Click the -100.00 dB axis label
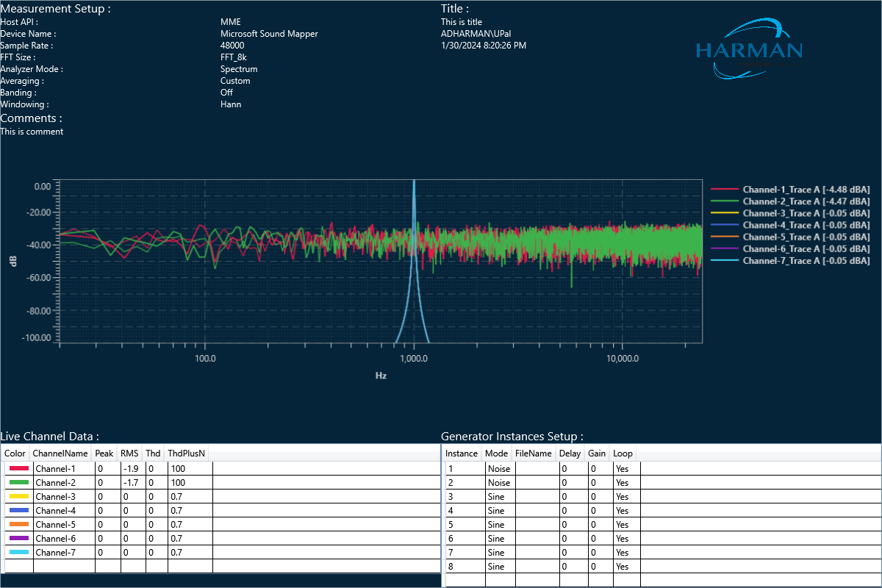This screenshot has height=588, width=882. (37, 338)
